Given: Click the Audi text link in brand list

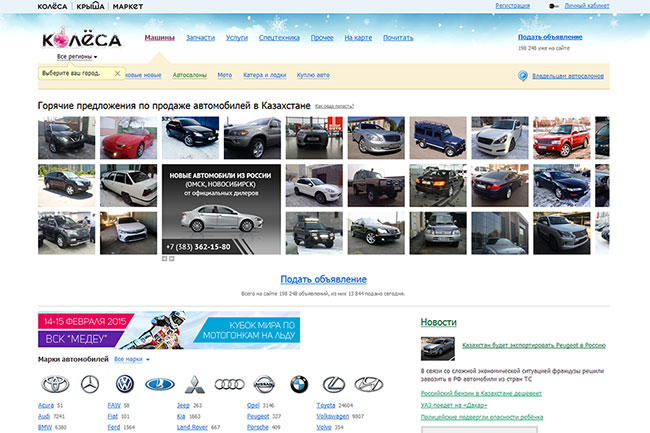Looking at the screenshot, I should (x=44, y=416).
